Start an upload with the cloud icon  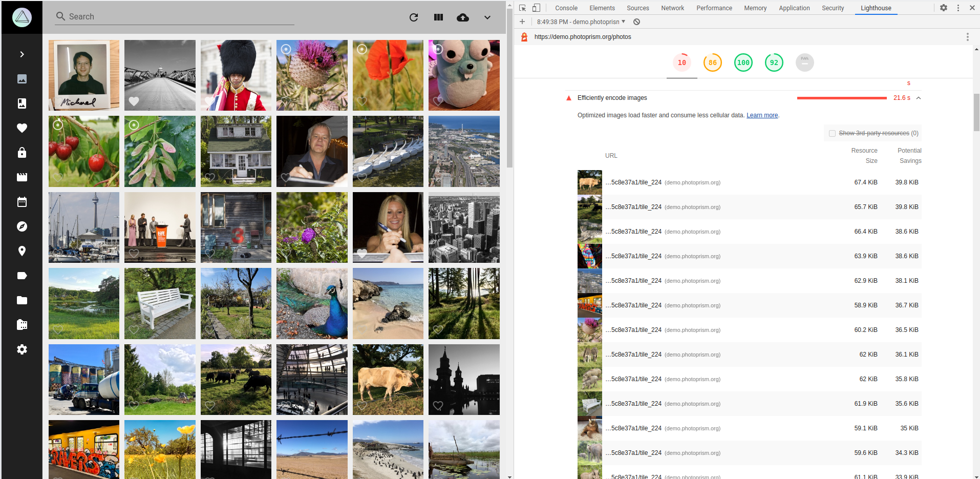pos(462,17)
